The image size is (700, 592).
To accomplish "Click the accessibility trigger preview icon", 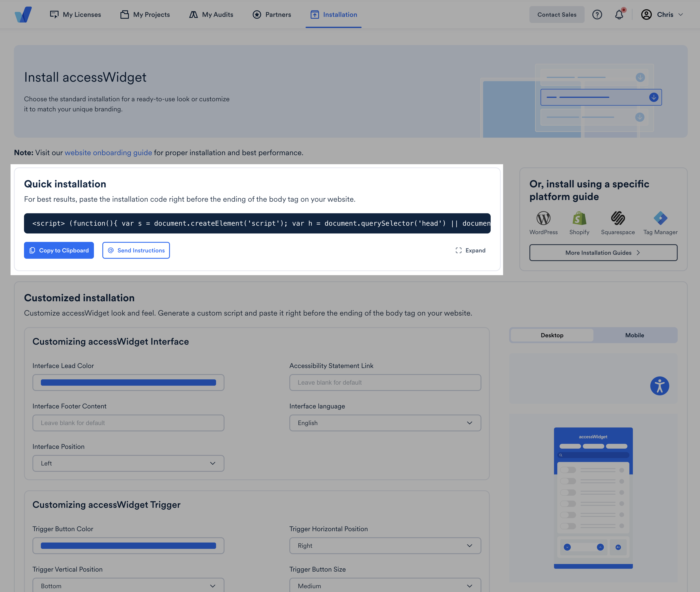I will click(659, 386).
